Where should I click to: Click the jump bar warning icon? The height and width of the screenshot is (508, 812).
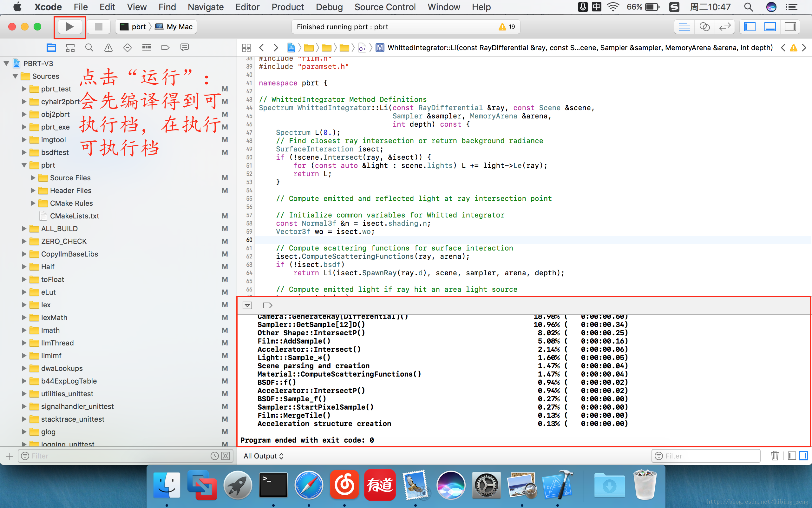click(794, 48)
